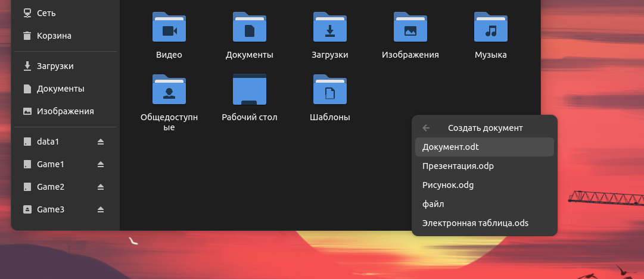644x279 pixels.
Task: Select Game3 label in sidebar
Action: [x=51, y=209]
